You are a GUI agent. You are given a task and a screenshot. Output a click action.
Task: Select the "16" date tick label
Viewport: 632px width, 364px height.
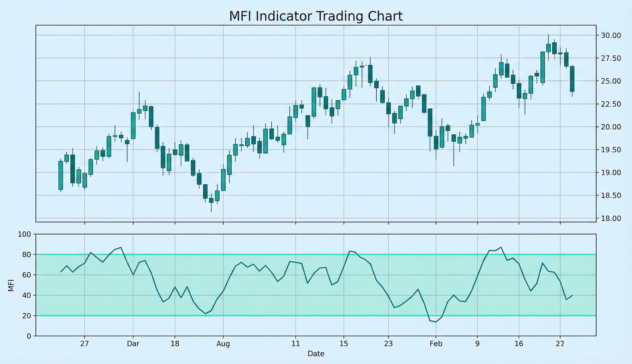coord(519,344)
